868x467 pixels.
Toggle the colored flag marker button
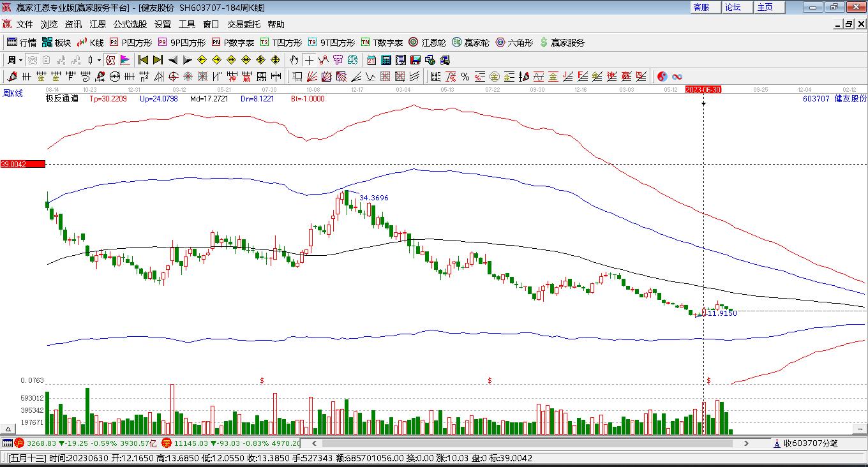tap(125, 60)
